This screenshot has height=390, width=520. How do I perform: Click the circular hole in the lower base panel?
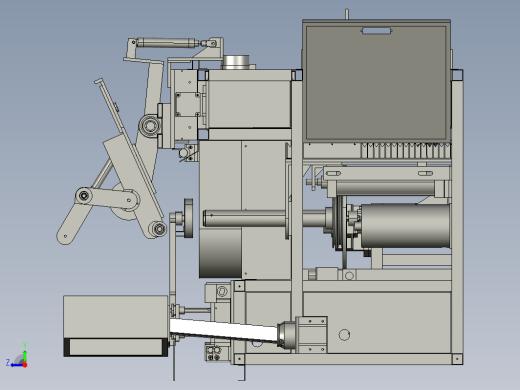tap(344, 335)
